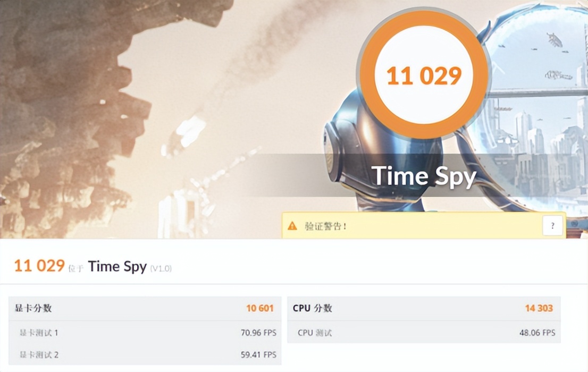Click the 59.41 FPS result value
The width and height of the screenshot is (588, 372).
tap(258, 355)
